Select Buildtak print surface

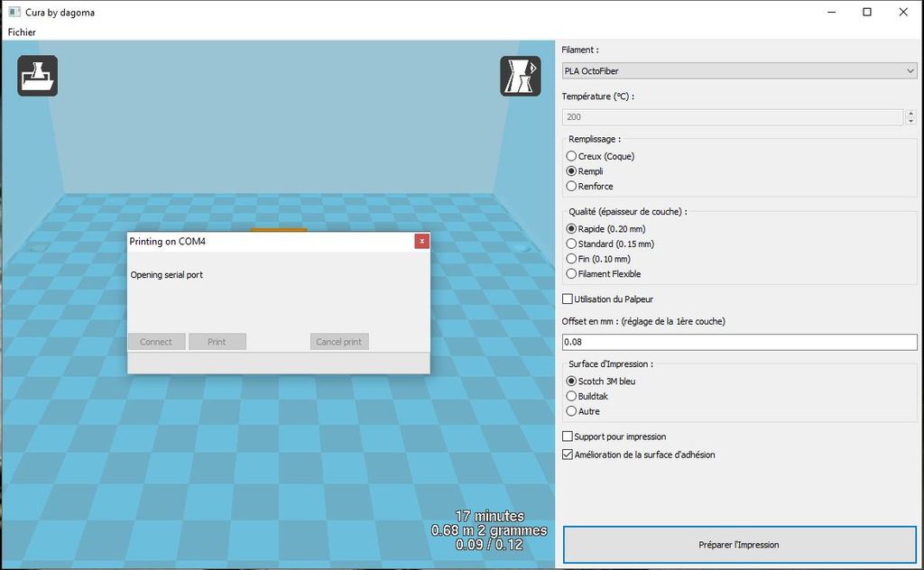tap(587, 396)
